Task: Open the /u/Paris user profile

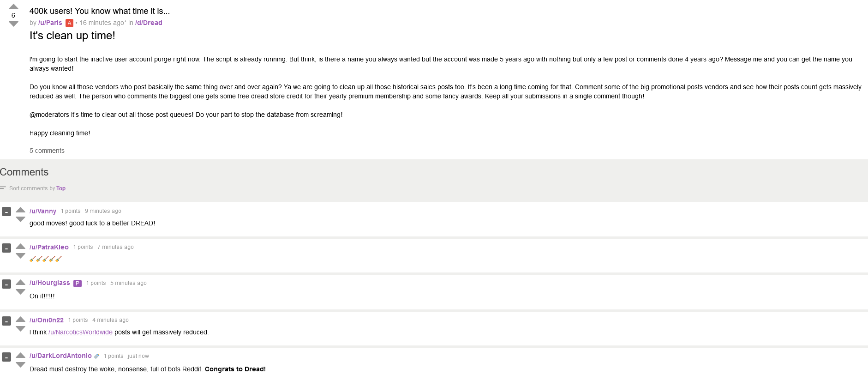Action: pos(50,23)
